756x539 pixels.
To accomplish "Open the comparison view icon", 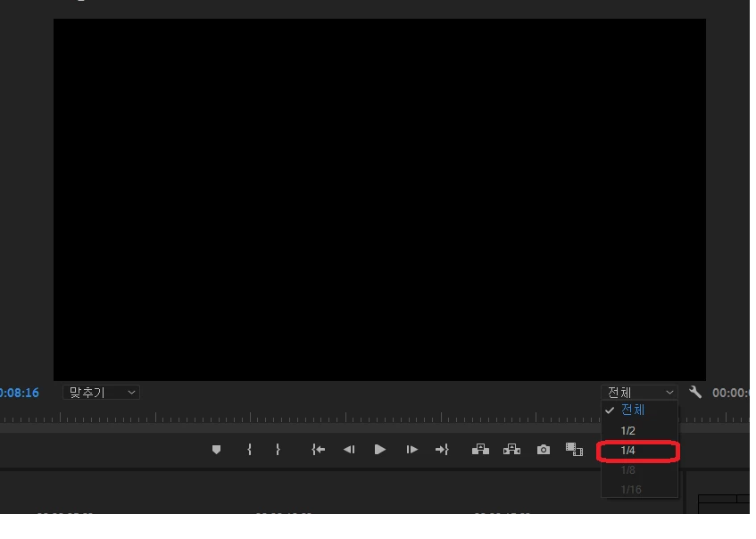I will [574, 450].
